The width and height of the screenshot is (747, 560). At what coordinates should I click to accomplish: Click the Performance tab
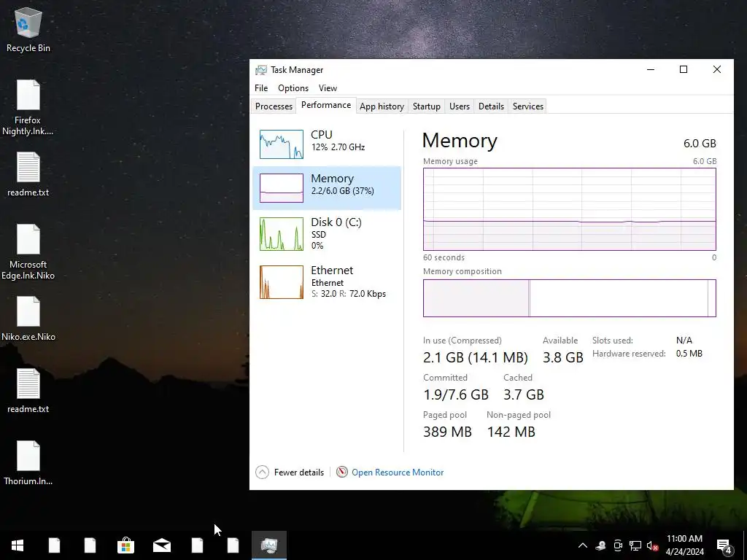pos(326,105)
